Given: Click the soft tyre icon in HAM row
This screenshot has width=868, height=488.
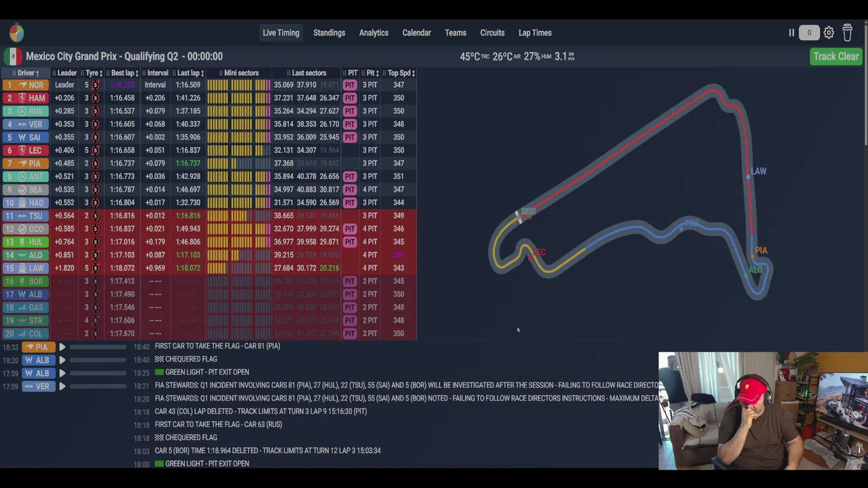Looking at the screenshot, I should 96,98.
